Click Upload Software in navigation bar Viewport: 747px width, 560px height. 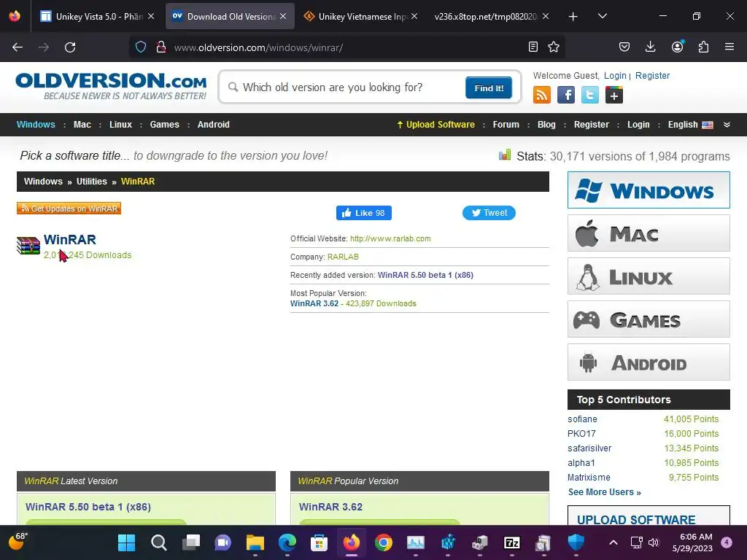(436, 125)
